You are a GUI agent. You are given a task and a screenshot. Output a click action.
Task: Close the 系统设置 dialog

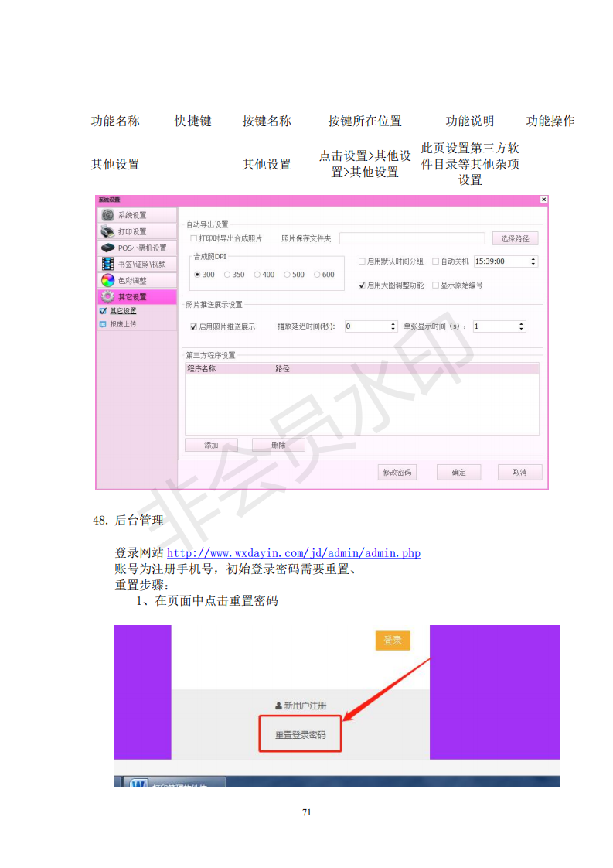(544, 200)
